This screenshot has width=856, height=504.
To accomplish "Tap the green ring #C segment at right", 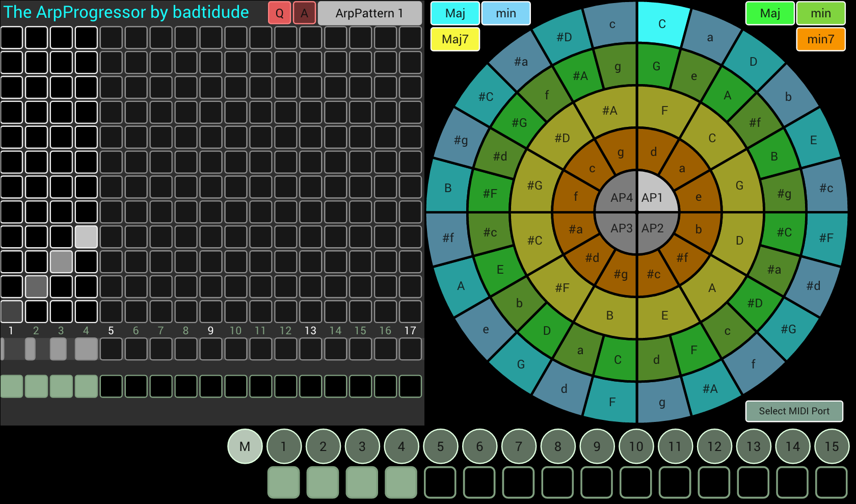I will pos(784,232).
